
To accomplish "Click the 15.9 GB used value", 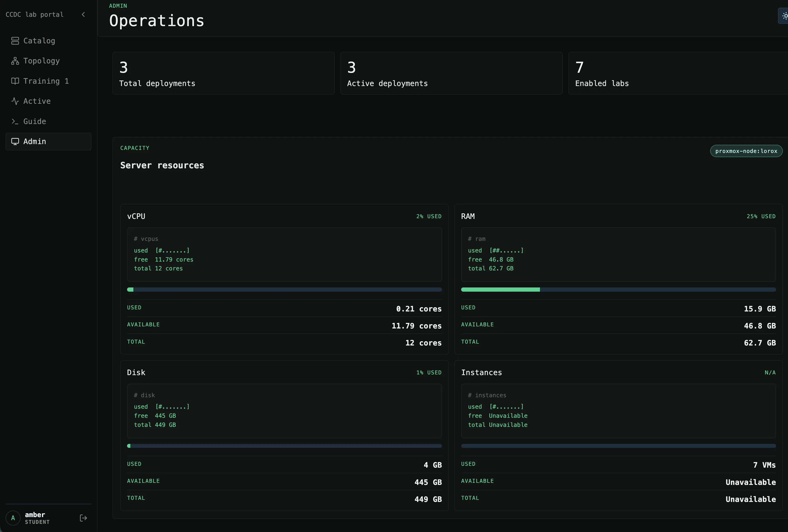I will click(x=760, y=309).
